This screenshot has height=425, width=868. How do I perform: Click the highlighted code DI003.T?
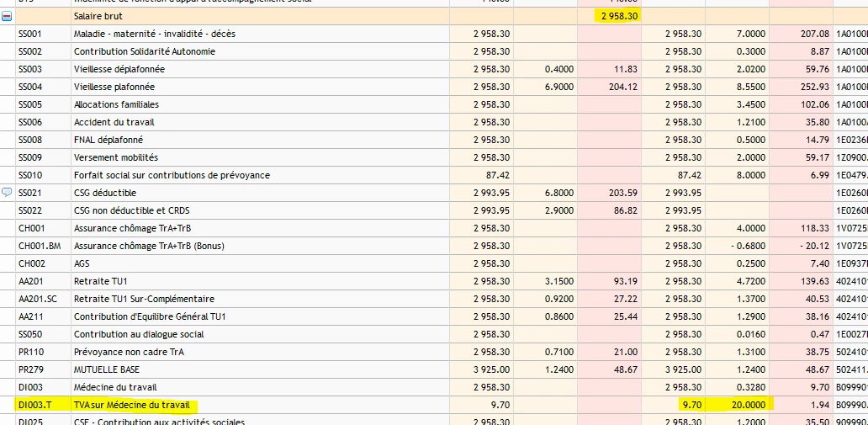tap(34, 405)
